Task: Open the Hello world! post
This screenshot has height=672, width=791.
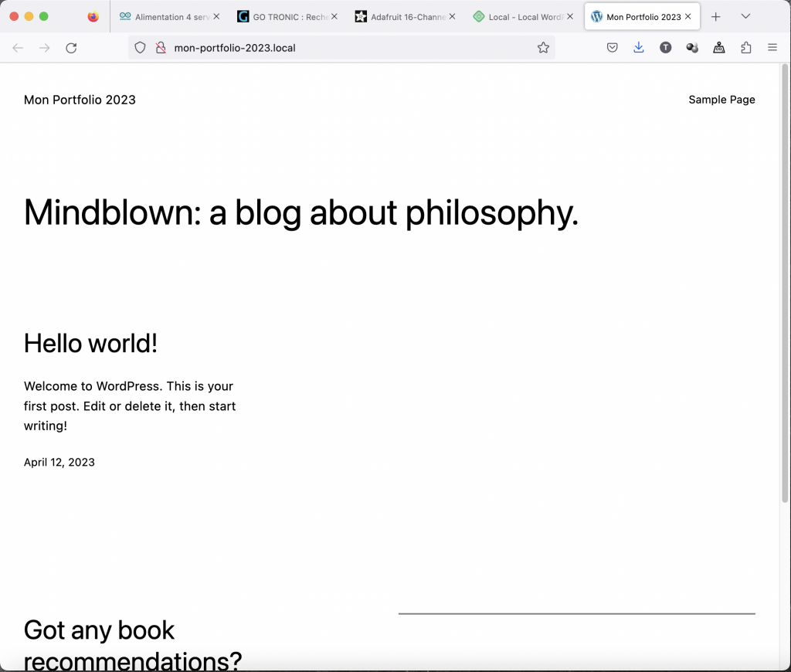Action: pos(90,343)
